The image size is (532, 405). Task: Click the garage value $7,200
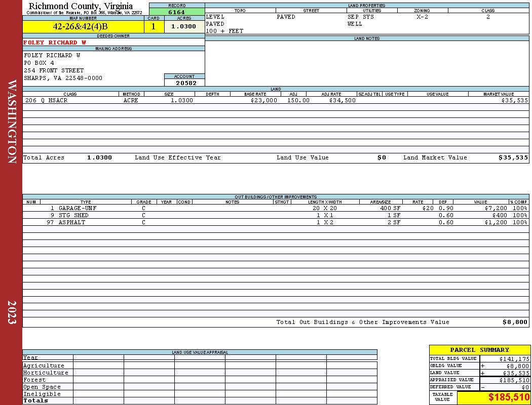(x=496, y=208)
